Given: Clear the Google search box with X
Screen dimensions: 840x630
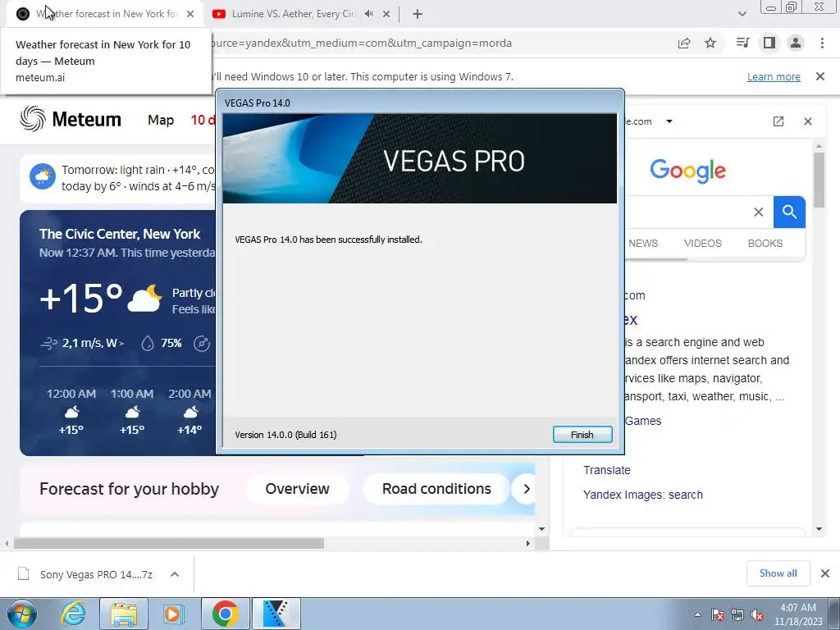Looking at the screenshot, I should click(759, 212).
